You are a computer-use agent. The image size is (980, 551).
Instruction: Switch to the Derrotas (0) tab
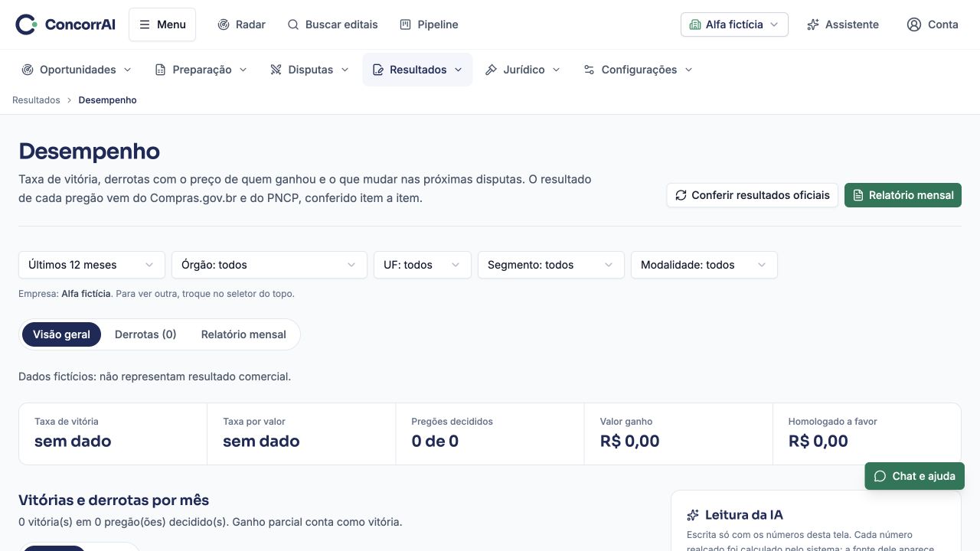tap(145, 334)
